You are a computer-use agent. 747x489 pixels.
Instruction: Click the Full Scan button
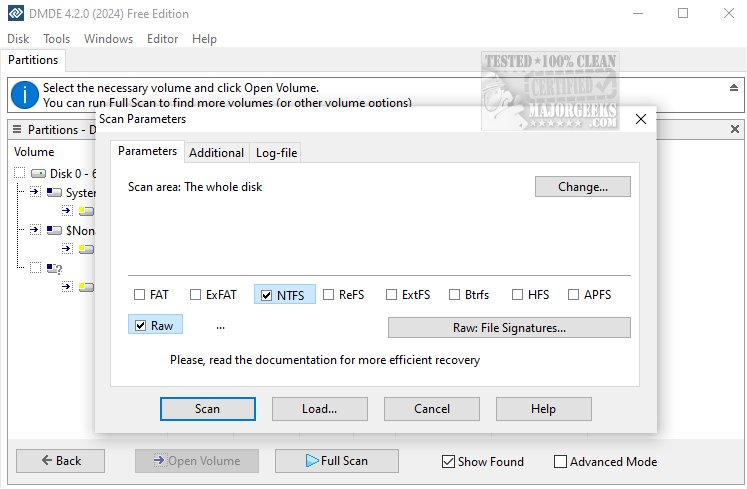tap(337, 461)
